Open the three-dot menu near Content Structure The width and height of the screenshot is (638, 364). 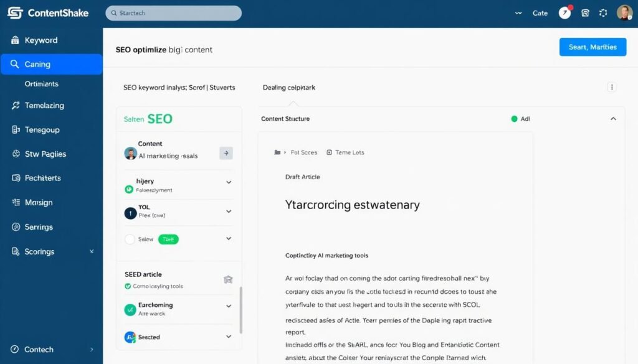pos(612,88)
